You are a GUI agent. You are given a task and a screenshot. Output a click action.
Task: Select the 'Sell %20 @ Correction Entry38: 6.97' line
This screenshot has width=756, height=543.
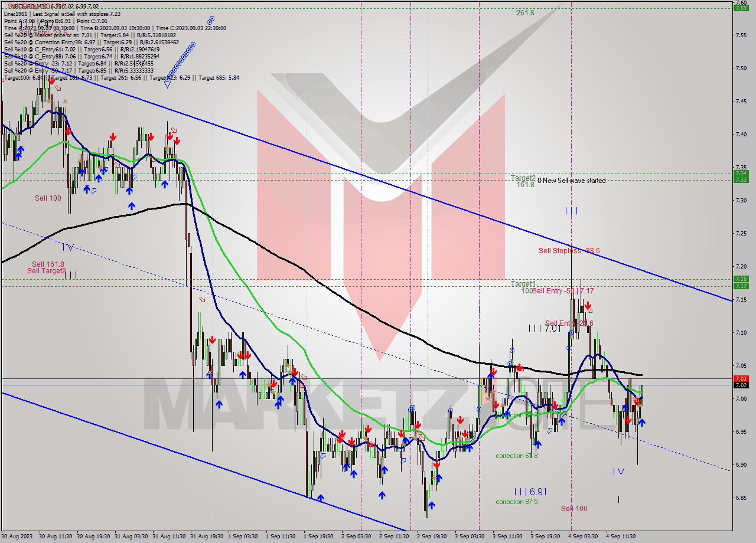click(91, 42)
